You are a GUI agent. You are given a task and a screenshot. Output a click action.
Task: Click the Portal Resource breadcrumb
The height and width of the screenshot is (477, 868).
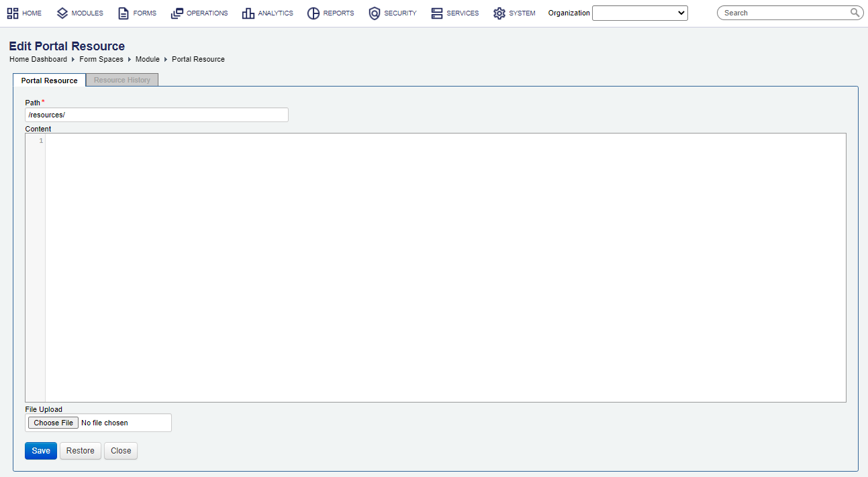[198, 59]
